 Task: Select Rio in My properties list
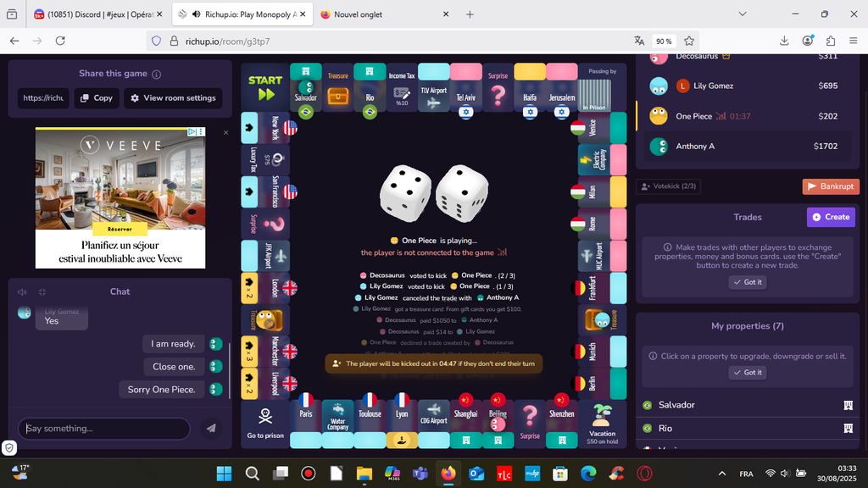point(748,428)
